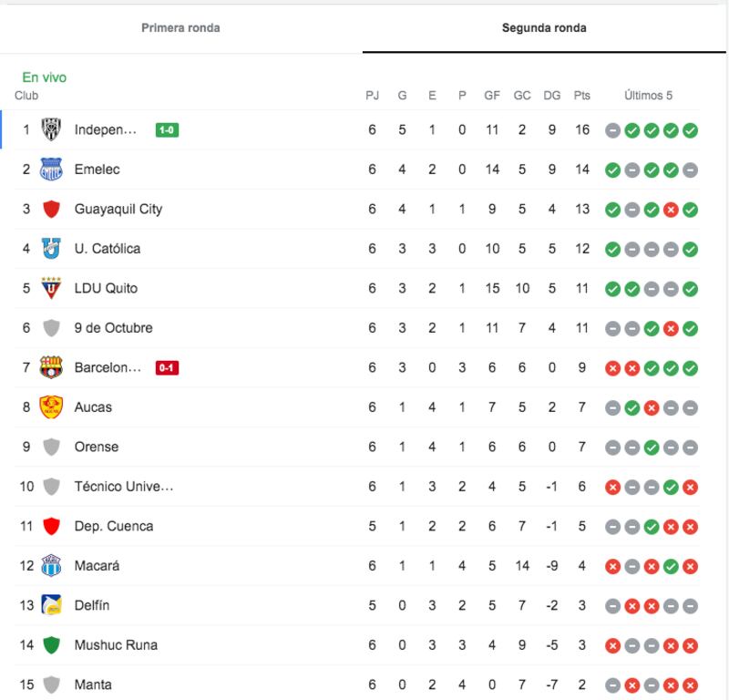Viewport: 729px width, 700px height.
Task: Click Manta's most recent loss result indicator
Action: click(x=690, y=685)
